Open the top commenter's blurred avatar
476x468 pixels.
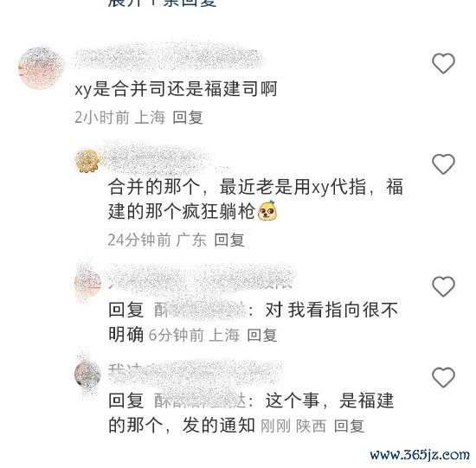[x=41, y=68]
